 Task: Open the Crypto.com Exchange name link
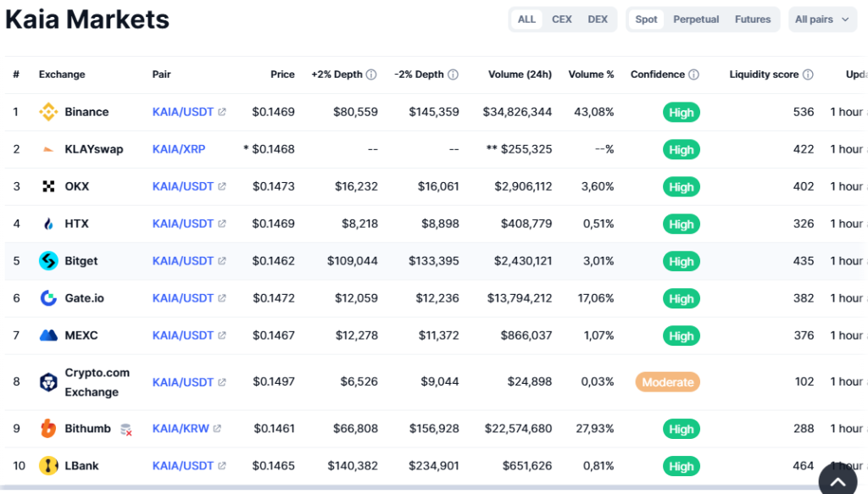tap(97, 381)
